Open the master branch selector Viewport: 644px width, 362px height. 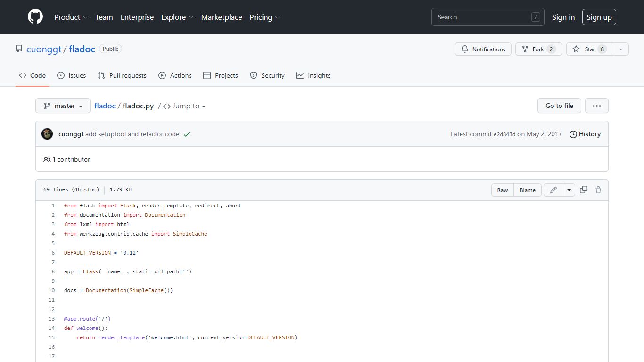click(x=63, y=106)
